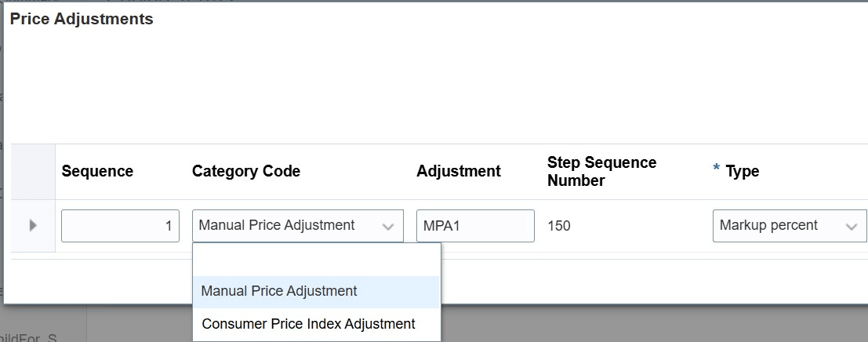Click the Step Sequence Number column header

point(601,171)
